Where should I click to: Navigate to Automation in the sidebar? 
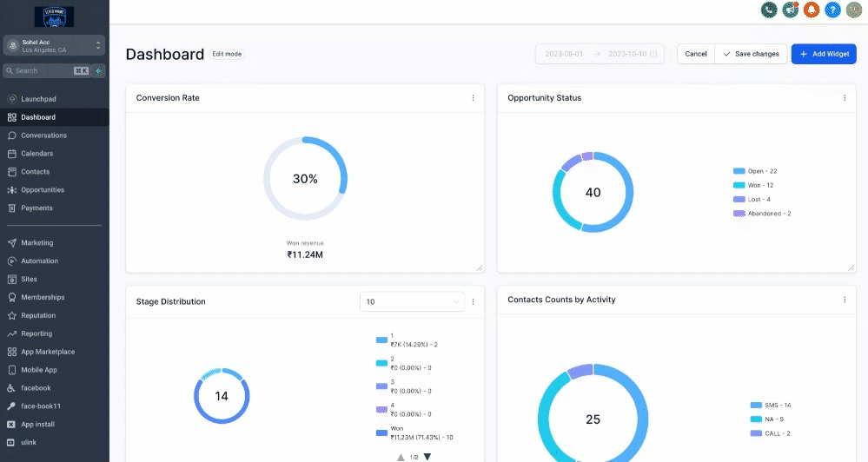[39, 261]
